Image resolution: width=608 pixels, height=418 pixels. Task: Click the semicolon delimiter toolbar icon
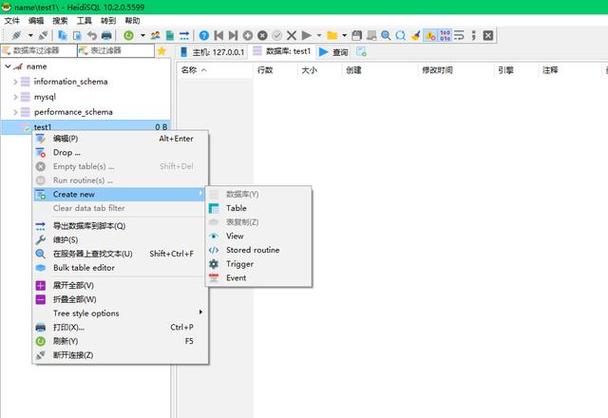coord(473,36)
